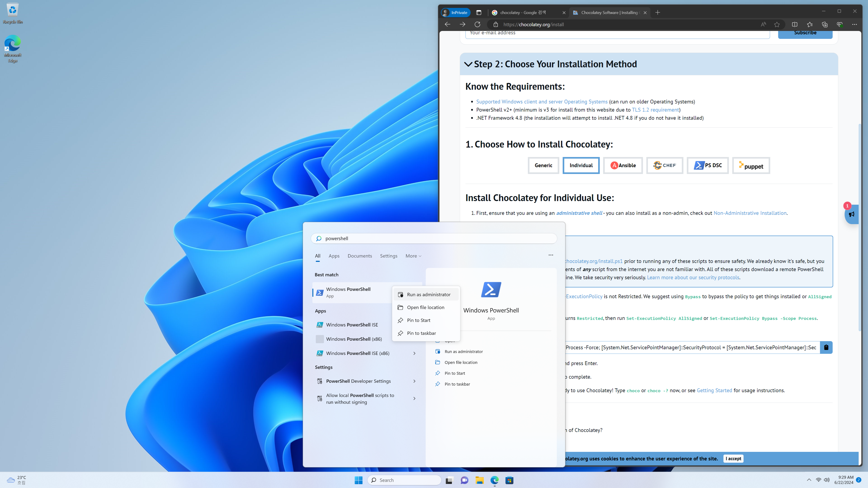This screenshot has height=488, width=868.
Task: Open the Getting Started link
Action: point(714,390)
